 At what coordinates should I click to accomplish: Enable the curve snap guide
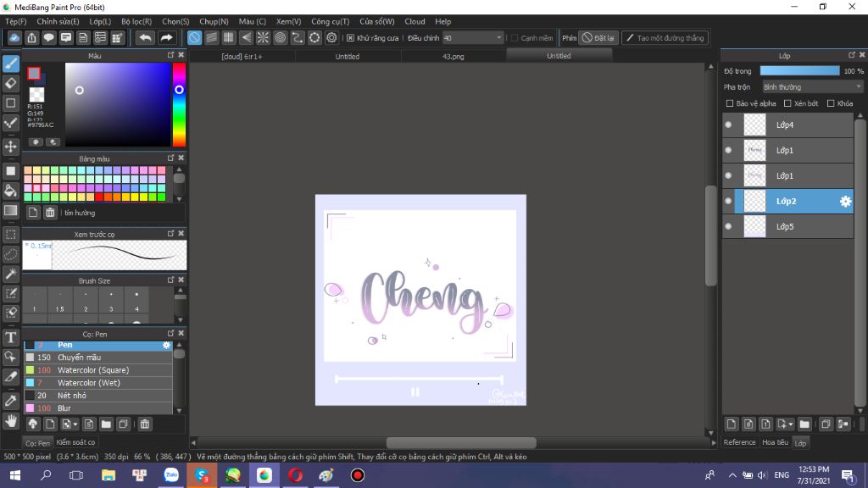298,37
